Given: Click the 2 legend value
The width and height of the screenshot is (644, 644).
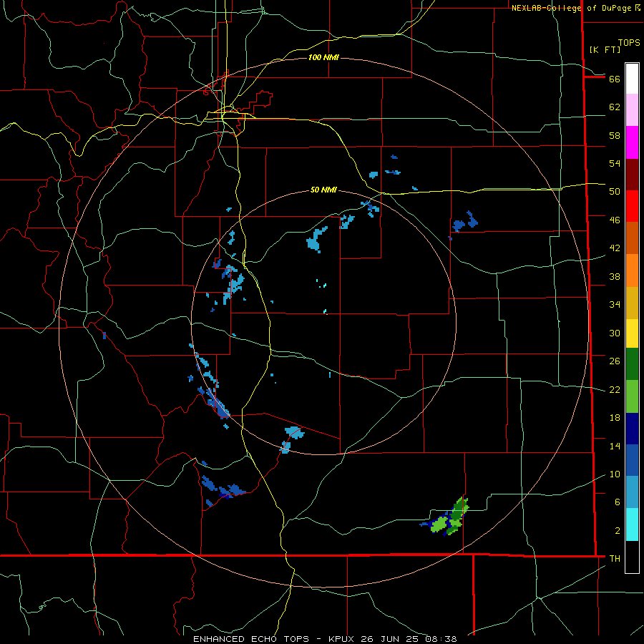Looking at the screenshot, I should pos(618,530).
